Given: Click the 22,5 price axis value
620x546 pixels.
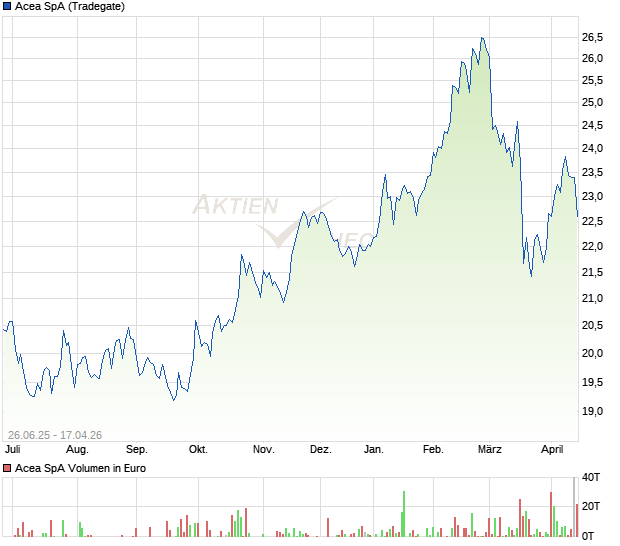Looking at the screenshot, I should pos(592,221).
